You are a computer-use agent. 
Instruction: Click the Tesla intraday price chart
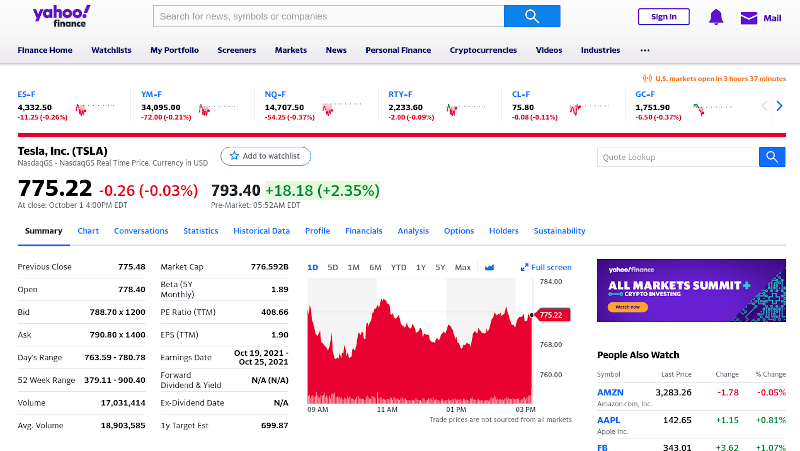(x=419, y=341)
